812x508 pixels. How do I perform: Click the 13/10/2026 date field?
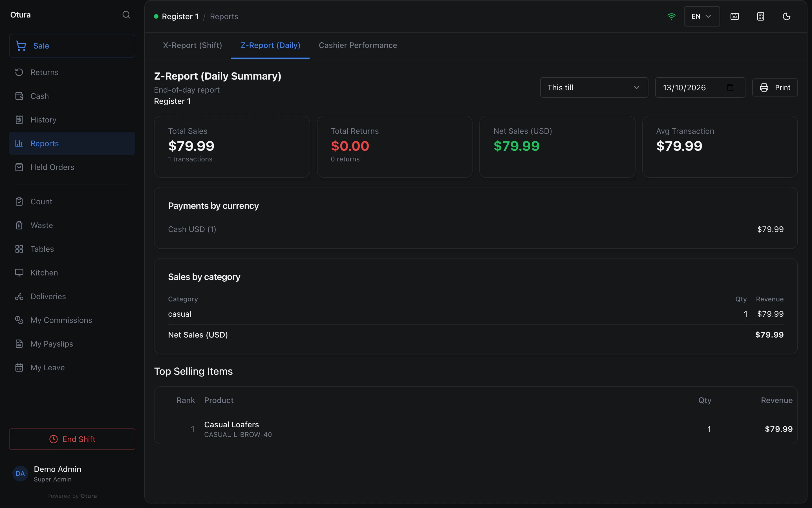pos(700,88)
